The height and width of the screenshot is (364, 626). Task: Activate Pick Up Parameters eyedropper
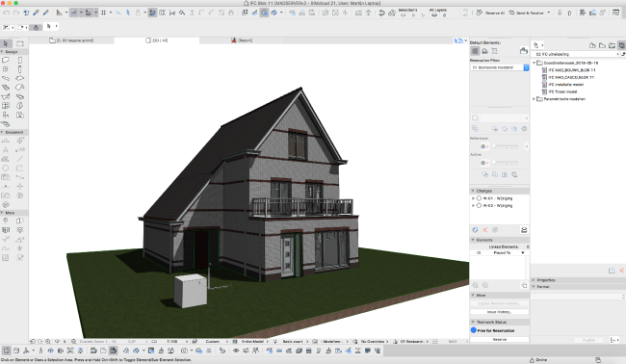36,13
